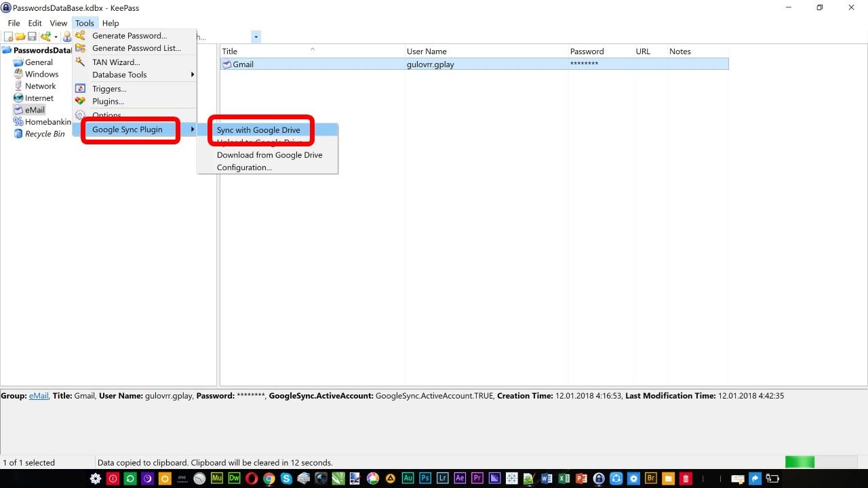Select the Recycle Bin group
Screen dimensions: 868x488
(45, 134)
